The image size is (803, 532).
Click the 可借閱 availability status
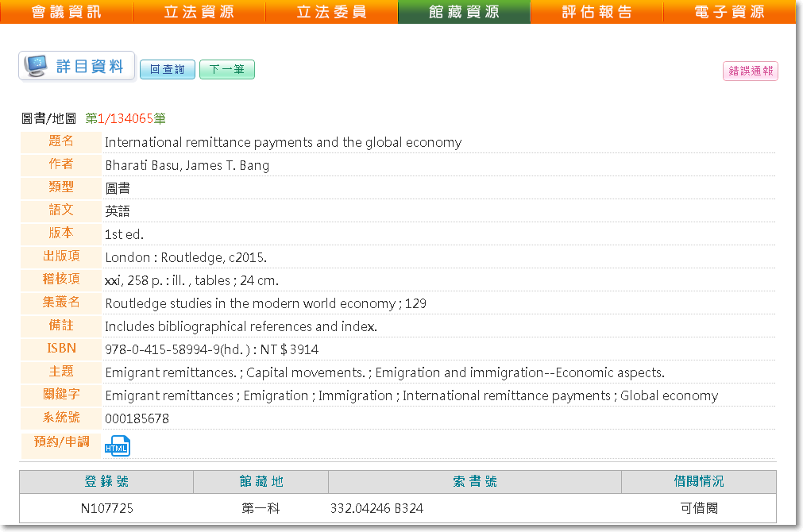point(698,508)
